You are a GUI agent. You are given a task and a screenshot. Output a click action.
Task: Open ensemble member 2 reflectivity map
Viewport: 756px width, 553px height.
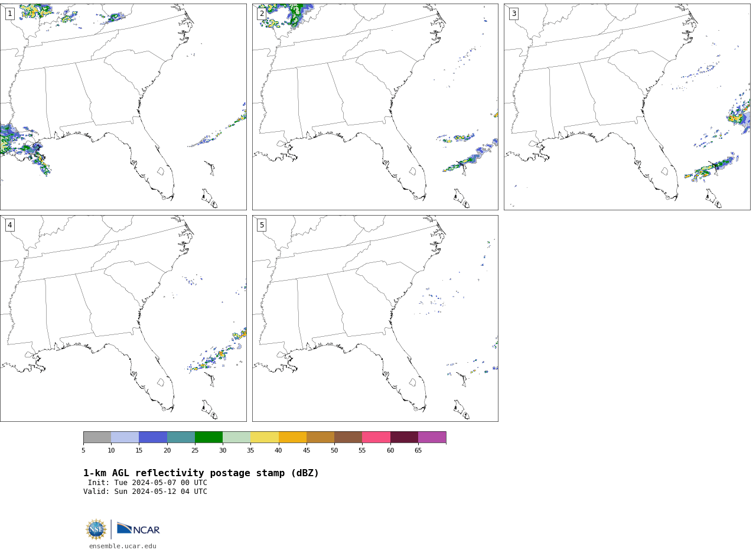click(x=375, y=107)
